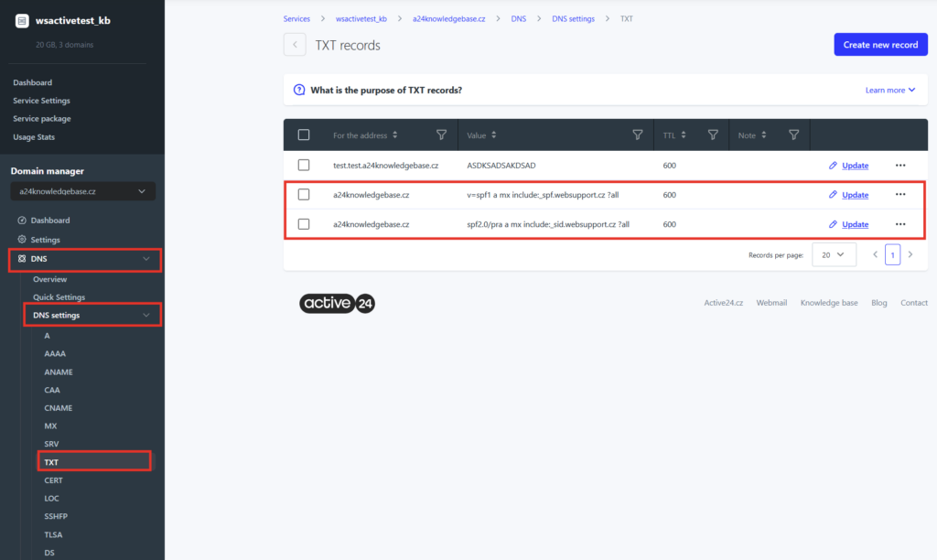The image size is (937, 560).
Task: Click Update for test.test.a24knowledgebase.cz record
Action: pyautogui.click(x=856, y=166)
